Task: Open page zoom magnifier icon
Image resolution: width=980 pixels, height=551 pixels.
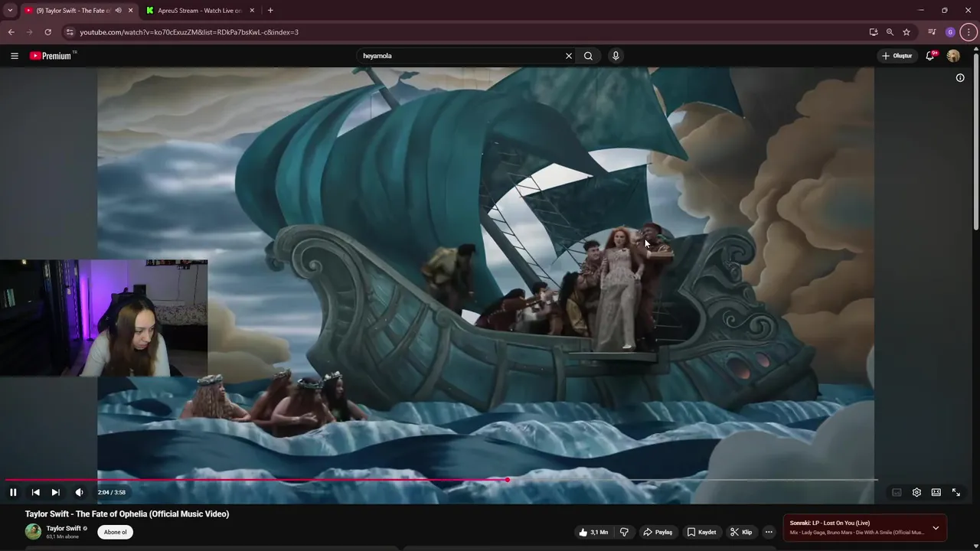Action: (x=890, y=32)
